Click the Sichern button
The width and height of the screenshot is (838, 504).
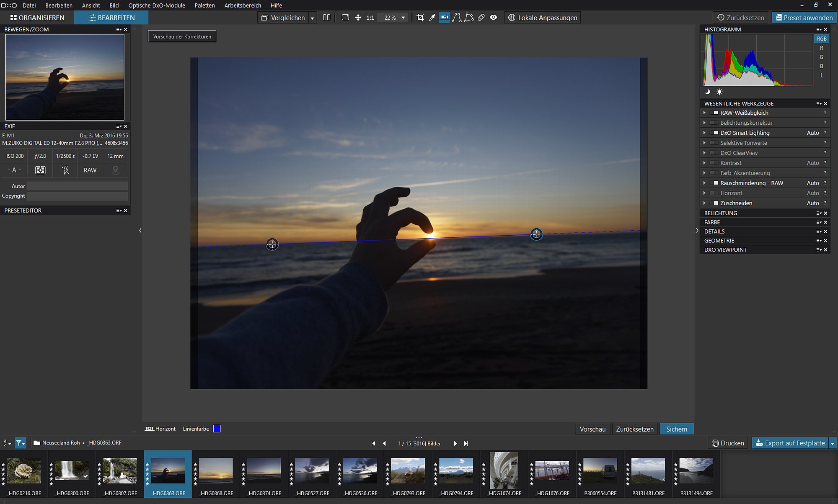coord(677,429)
